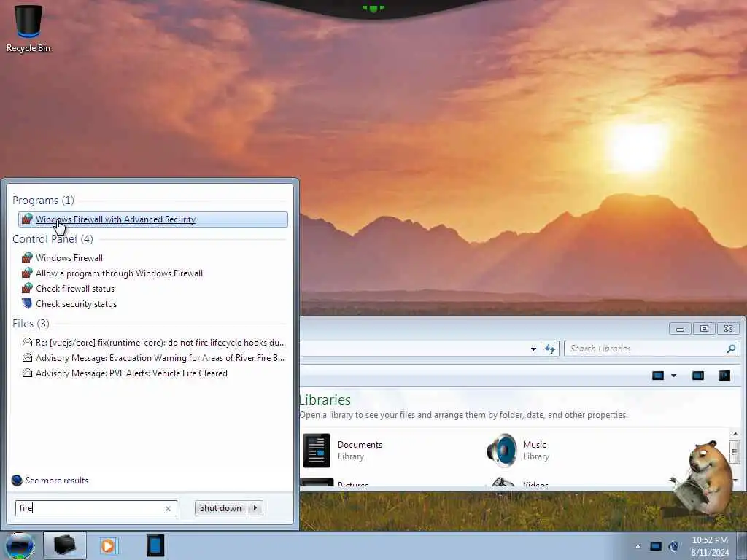Viewport: 747px width, 560px height.
Task: Click flag icon beside Check security status
Action: [x=27, y=303]
